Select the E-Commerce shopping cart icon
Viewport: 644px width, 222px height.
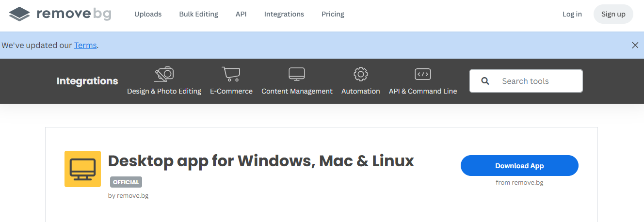(231, 74)
